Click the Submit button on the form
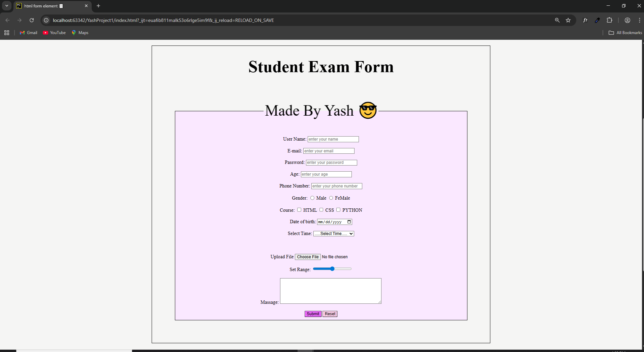 pyautogui.click(x=312, y=314)
